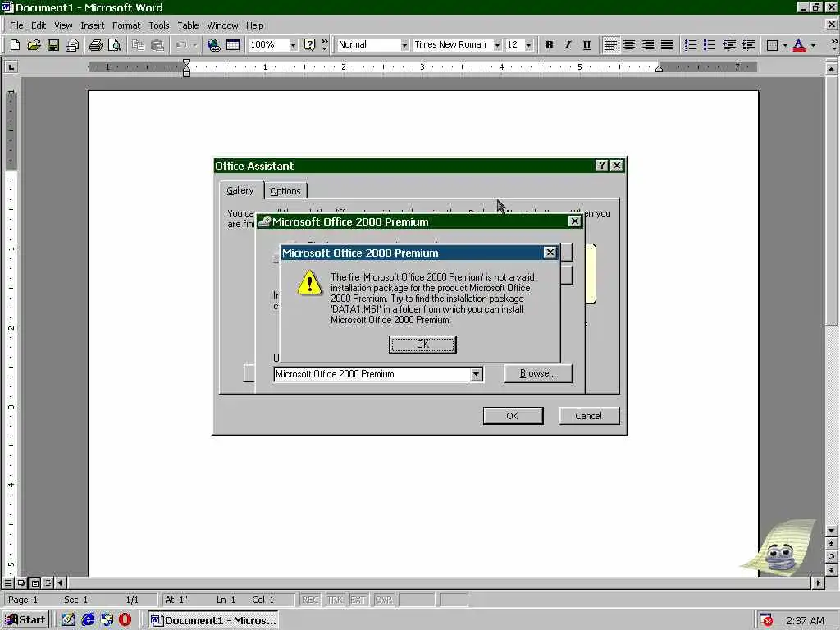This screenshot has width=840, height=630.
Task: Save the document with floppy icon
Action: pos(53,45)
